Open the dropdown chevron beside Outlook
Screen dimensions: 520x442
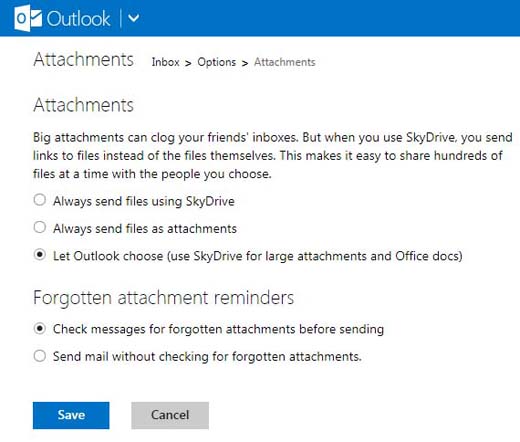pyautogui.click(x=134, y=18)
